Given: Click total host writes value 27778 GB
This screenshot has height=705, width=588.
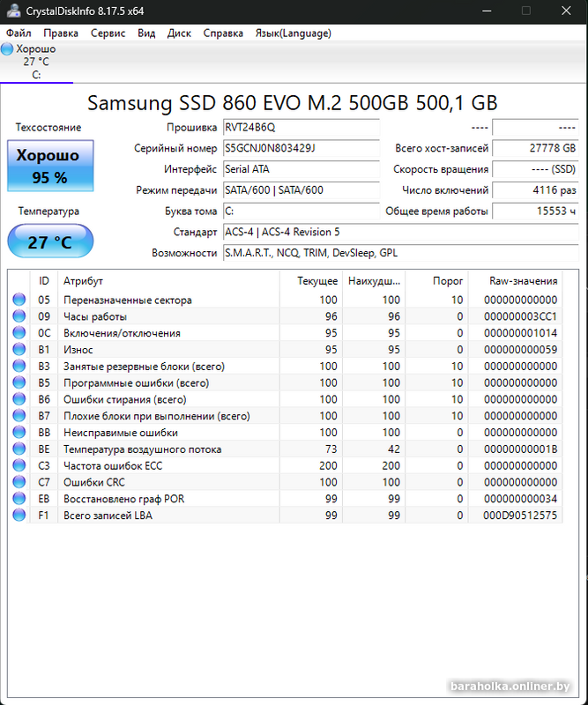Looking at the screenshot, I should [x=535, y=148].
